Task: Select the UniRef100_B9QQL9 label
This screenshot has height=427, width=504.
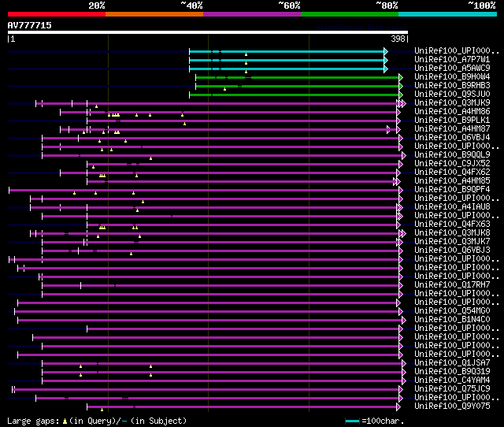Action: point(452,155)
